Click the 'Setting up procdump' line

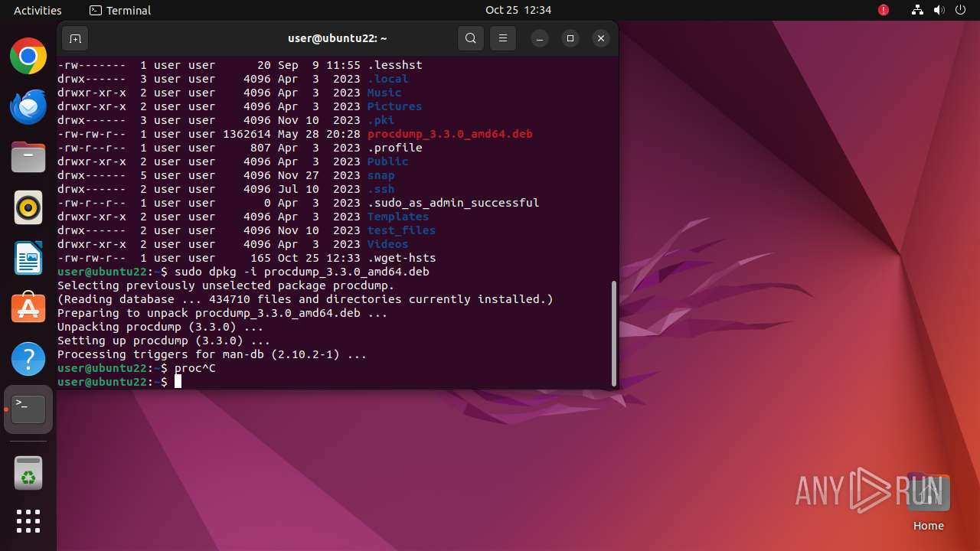pyautogui.click(x=164, y=341)
